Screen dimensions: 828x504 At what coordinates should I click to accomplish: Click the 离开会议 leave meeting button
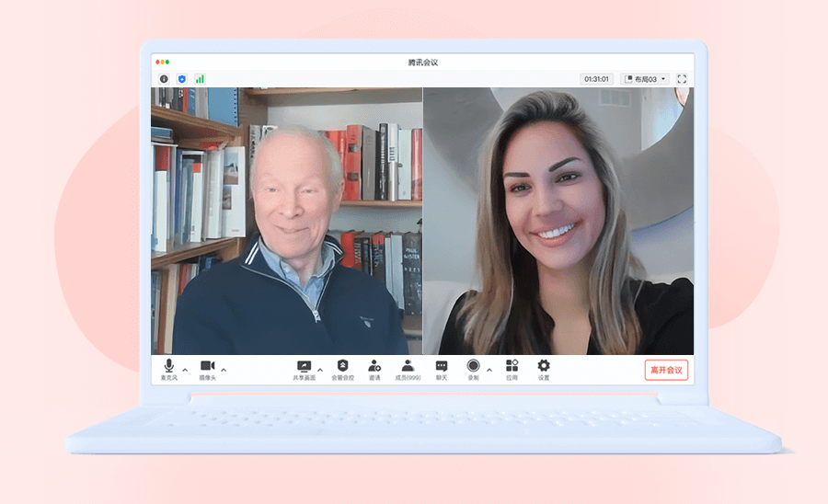click(x=666, y=370)
